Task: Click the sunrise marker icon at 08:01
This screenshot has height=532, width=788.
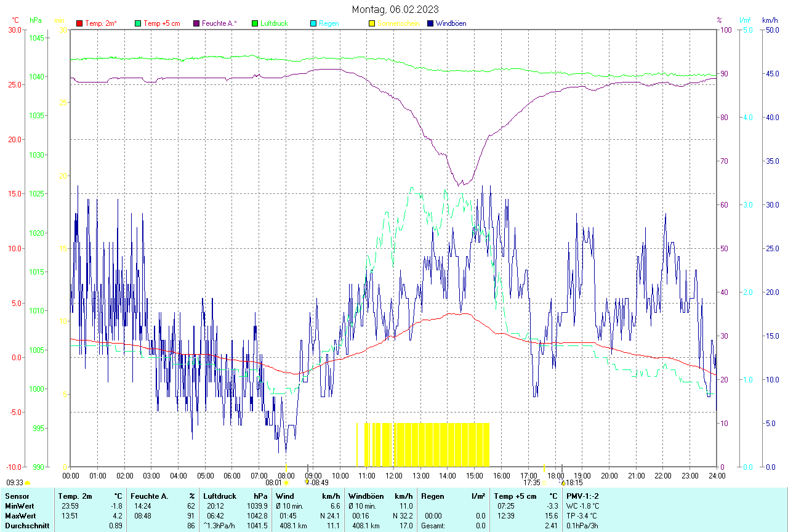Action: click(286, 483)
